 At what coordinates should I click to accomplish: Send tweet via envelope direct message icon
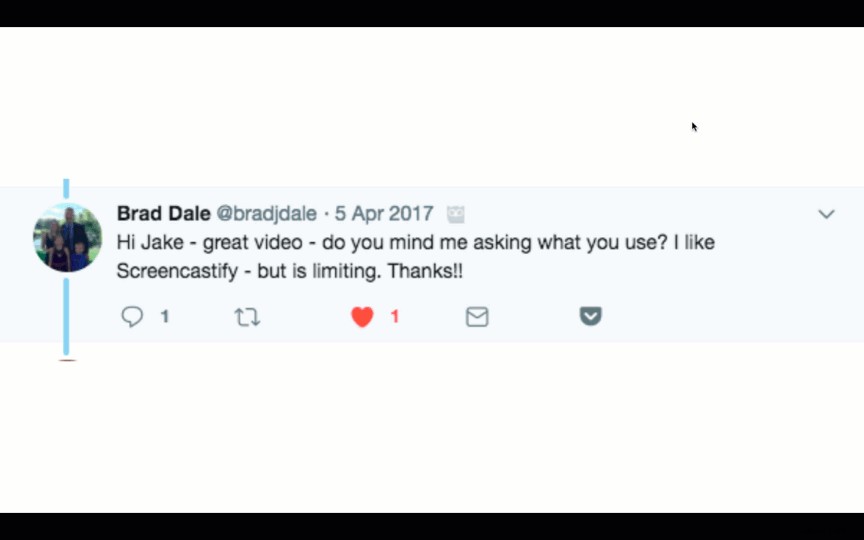pos(477,317)
